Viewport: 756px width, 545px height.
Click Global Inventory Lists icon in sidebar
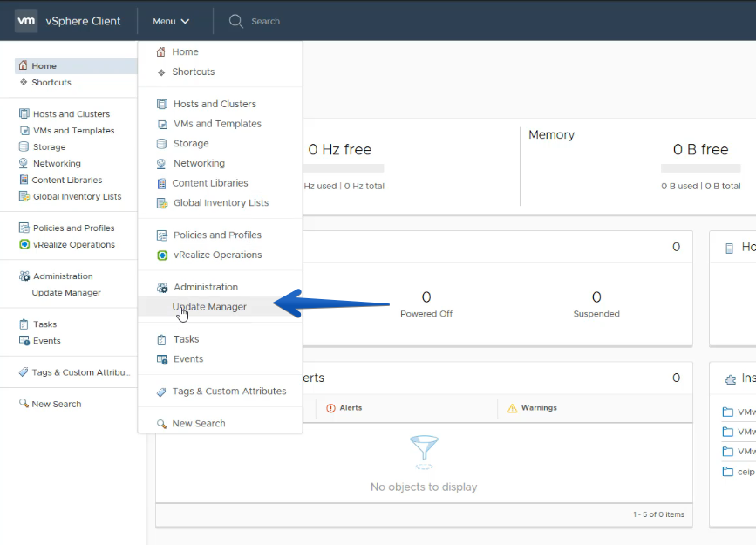coord(24,196)
